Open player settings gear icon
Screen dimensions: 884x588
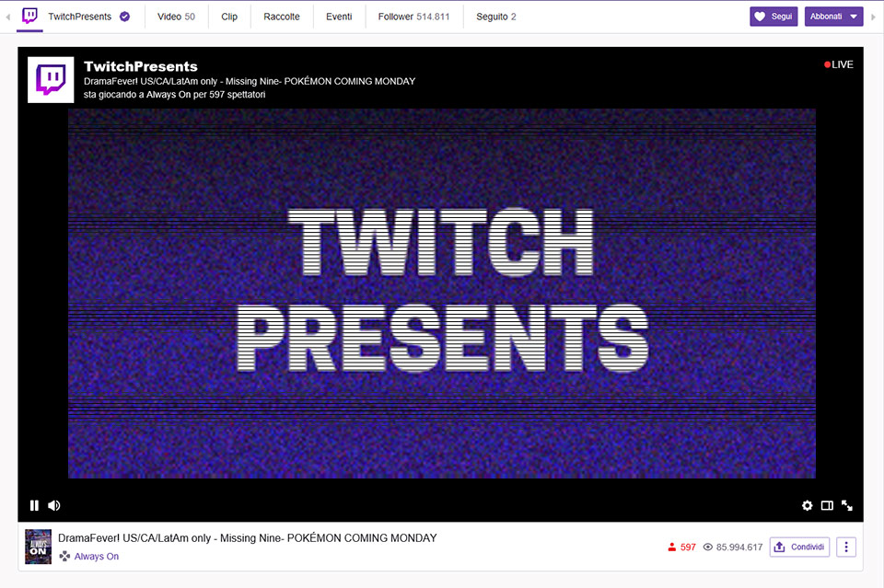tap(808, 505)
